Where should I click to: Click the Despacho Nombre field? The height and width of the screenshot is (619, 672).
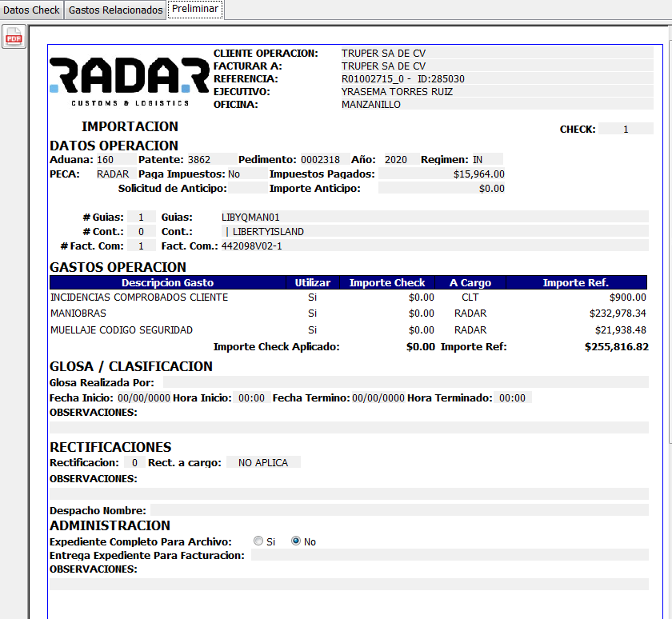point(399,510)
